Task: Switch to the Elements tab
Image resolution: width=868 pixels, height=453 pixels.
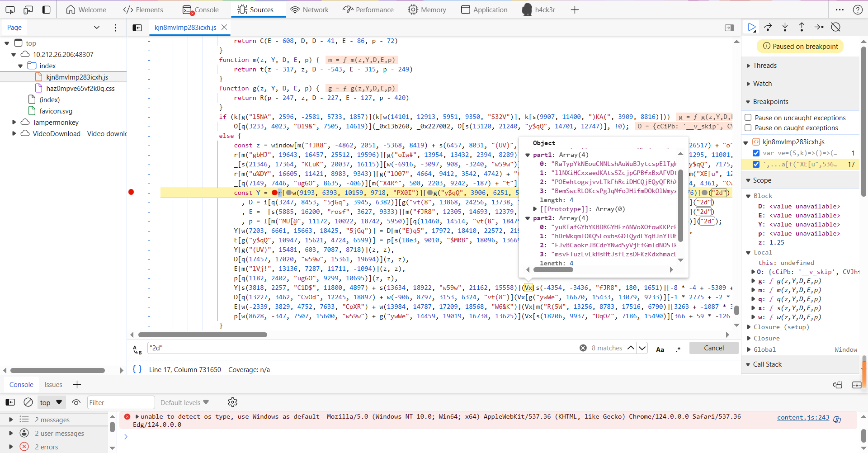Action: point(143,9)
